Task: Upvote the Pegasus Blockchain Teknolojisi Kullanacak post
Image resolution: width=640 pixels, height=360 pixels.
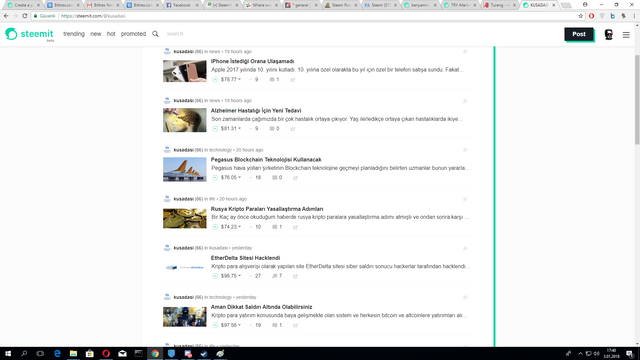Action: 215,178
